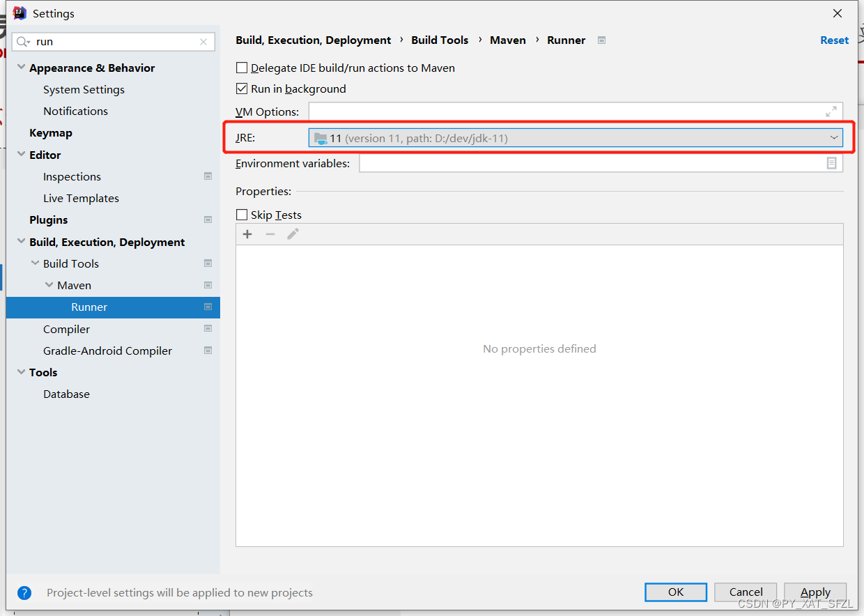
Task: Click project-level icon beside Build Tools
Action: pyautogui.click(x=208, y=263)
